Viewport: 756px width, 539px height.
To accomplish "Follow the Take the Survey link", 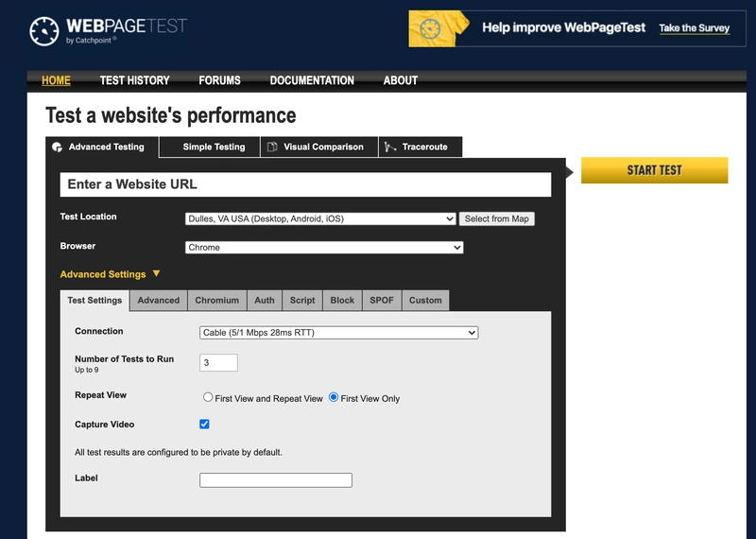I will [695, 28].
